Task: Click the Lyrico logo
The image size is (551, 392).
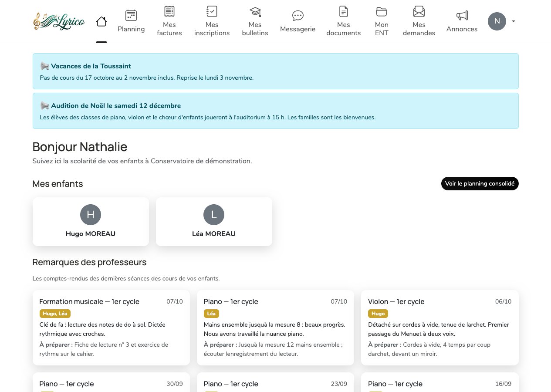Action: point(59,21)
